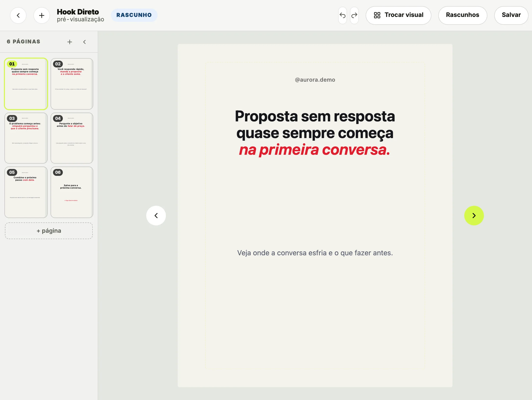
Task: Select the page 06 thumbnail
Action: coord(72,192)
